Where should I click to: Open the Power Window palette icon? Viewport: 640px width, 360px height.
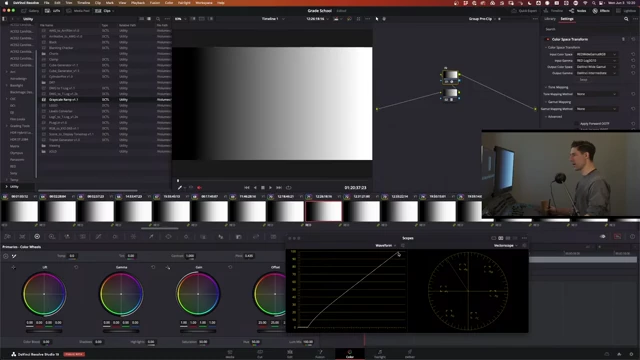(x=168, y=237)
